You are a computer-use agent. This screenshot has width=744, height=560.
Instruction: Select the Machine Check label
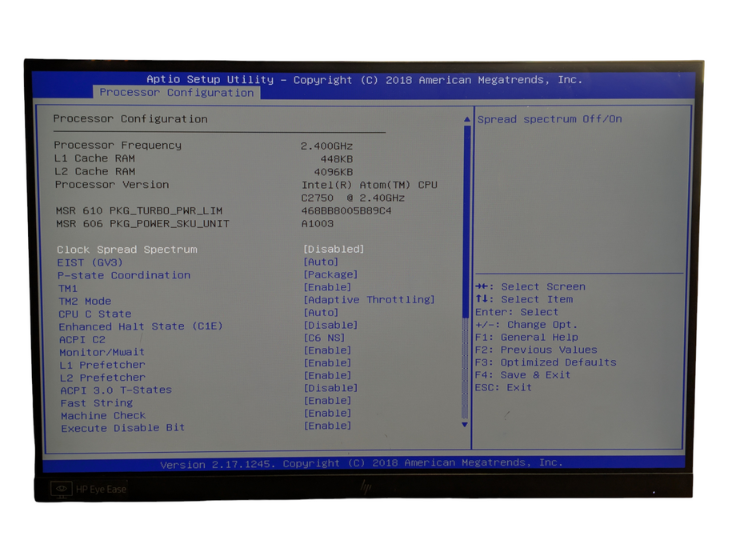pyautogui.click(x=103, y=416)
